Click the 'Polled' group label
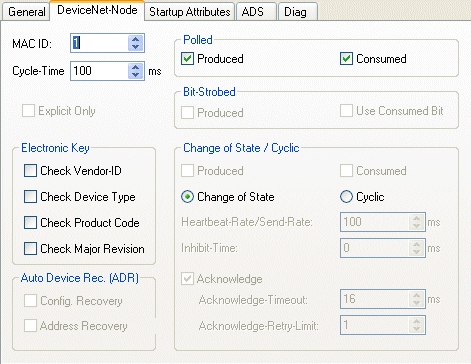 tap(198, 40)
